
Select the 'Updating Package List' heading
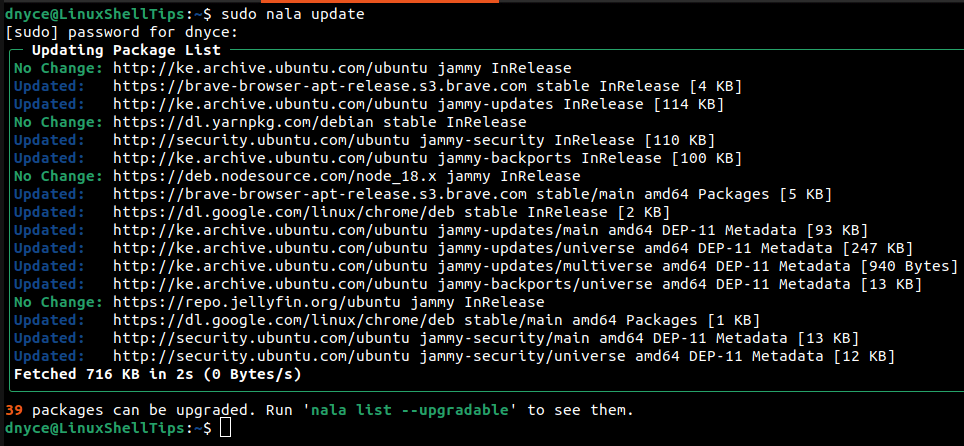point(126,50)
